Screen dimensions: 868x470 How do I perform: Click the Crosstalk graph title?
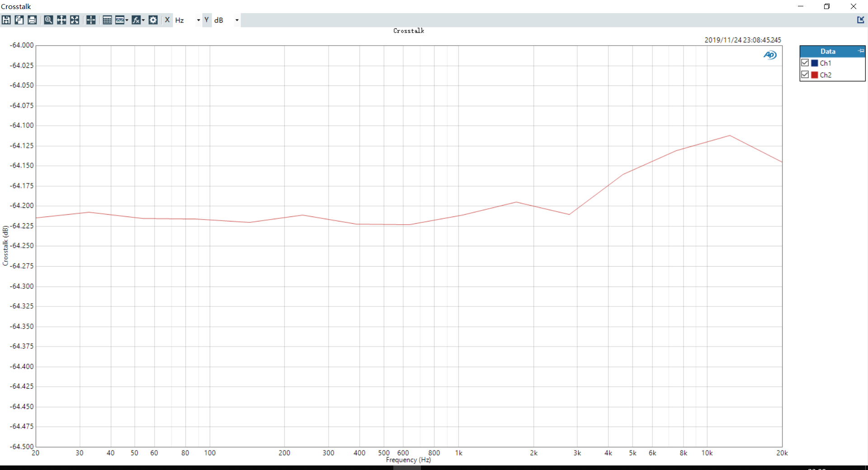tap(409, 31)
